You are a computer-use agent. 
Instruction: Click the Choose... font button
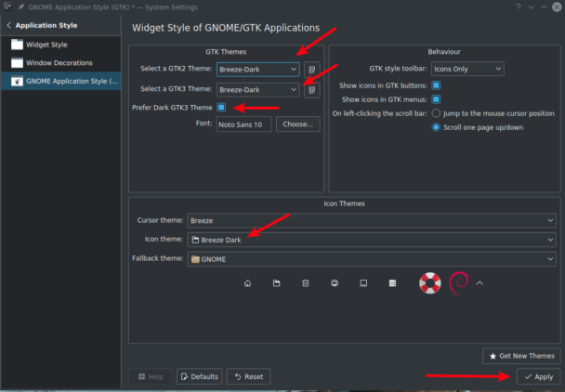(x=298, y=124)
